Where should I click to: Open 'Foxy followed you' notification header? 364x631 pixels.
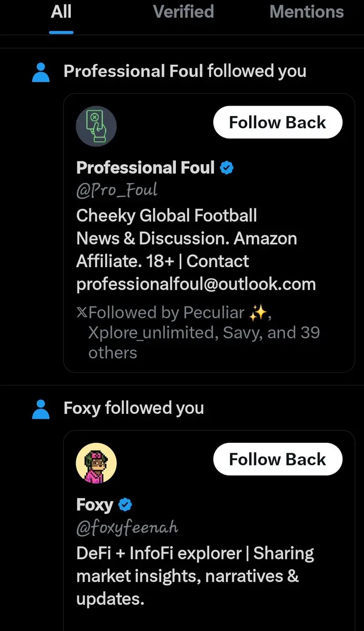[133, 408]
